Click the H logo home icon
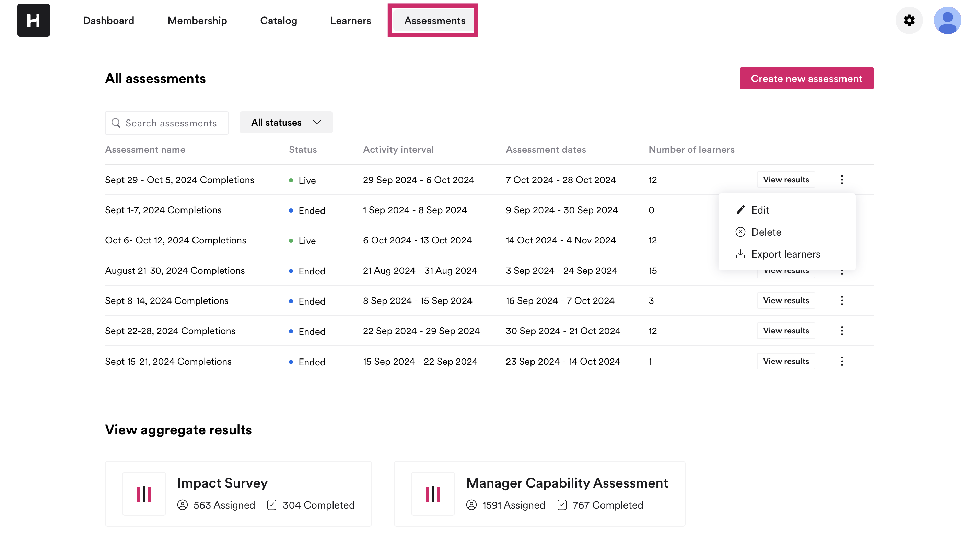The height and width of the screenshot is (535, 980). point(34,20)
